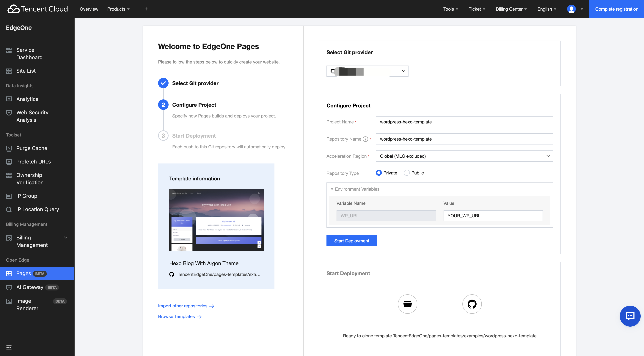Image resolution: width=644 pixels, height=356 pixels.
Task: Open the Service Dashboard sidebar icon
Action: 9,50
